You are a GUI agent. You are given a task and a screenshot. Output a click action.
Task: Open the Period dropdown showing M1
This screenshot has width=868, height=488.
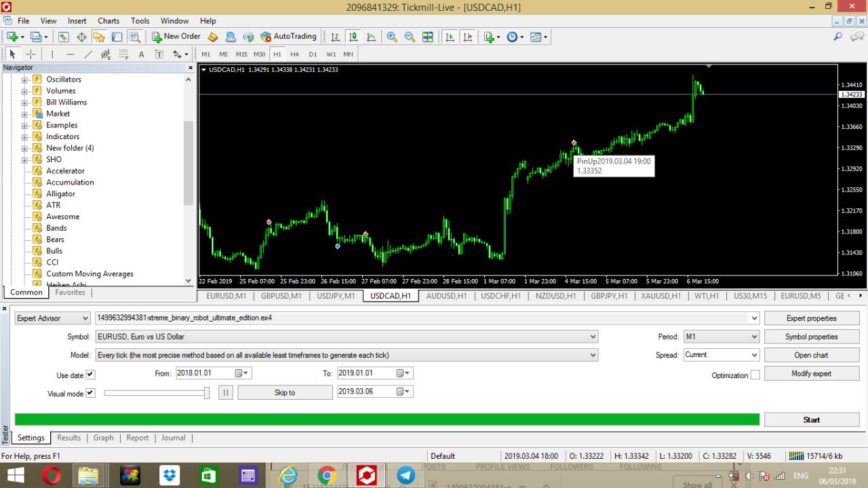pyautogui.click(x=722, y=336)
